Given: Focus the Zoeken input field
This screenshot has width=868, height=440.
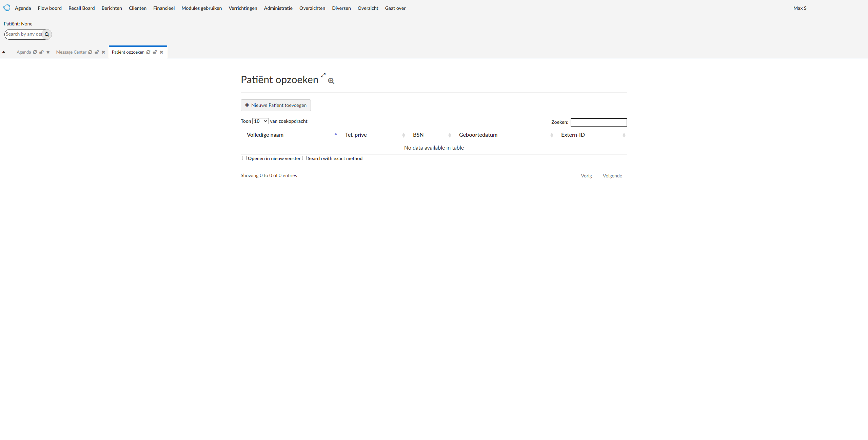Looking at the screenshot, I should (599, 122).
